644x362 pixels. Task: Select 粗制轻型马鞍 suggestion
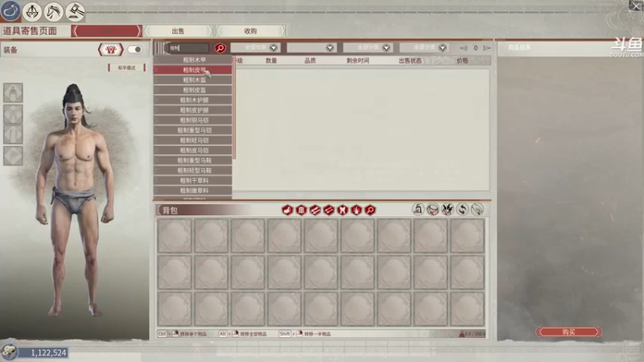192,171
